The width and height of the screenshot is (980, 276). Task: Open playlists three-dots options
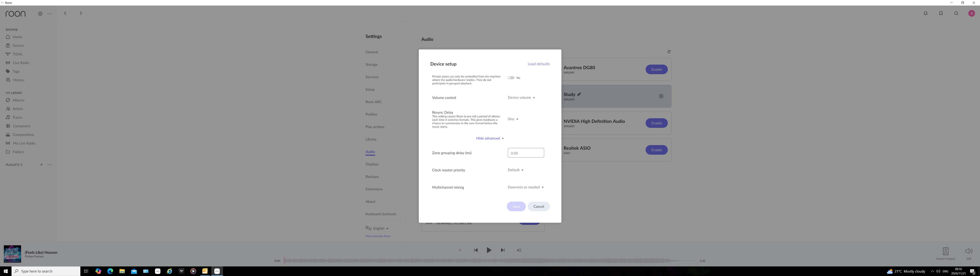[49, 165]
